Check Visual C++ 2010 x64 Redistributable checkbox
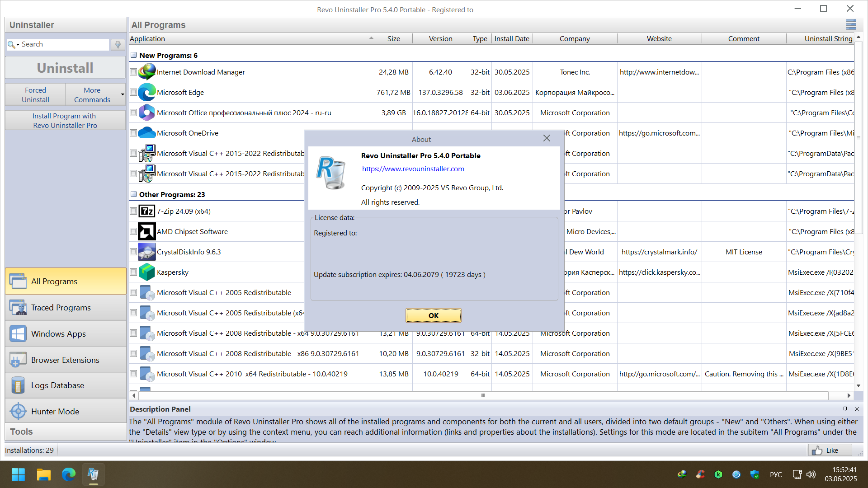Image resolution: width=868 pixels, height=488 pixels. 133,374
